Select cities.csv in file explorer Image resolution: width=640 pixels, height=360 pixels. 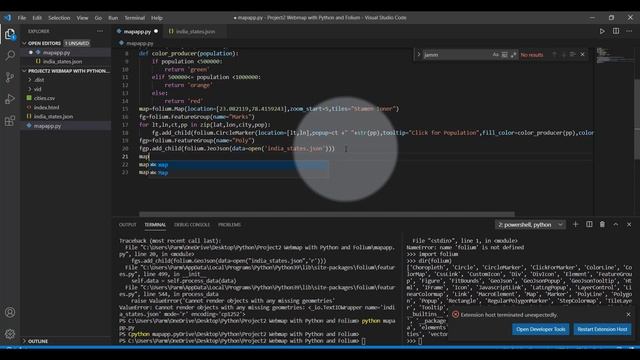[x=44, y=98]
